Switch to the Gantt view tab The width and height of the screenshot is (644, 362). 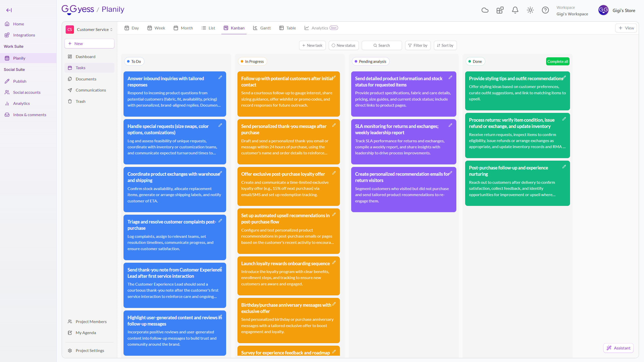tap(262, 28)
